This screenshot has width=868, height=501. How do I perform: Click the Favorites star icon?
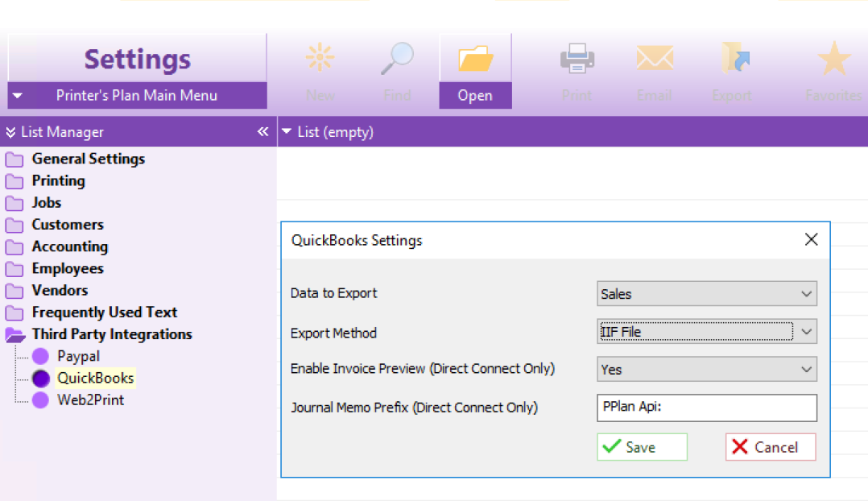click(x=833, y=58)
